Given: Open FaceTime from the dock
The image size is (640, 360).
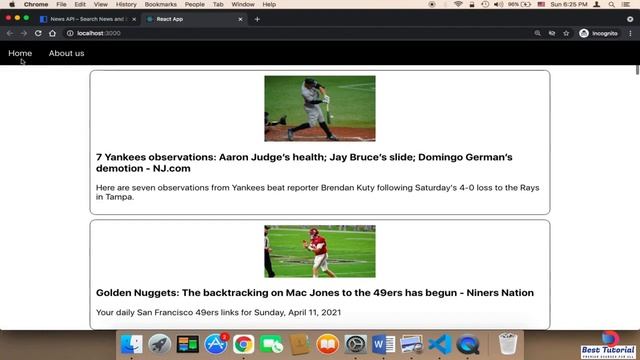Looking at the screenshot, I should tap(271, 344).
